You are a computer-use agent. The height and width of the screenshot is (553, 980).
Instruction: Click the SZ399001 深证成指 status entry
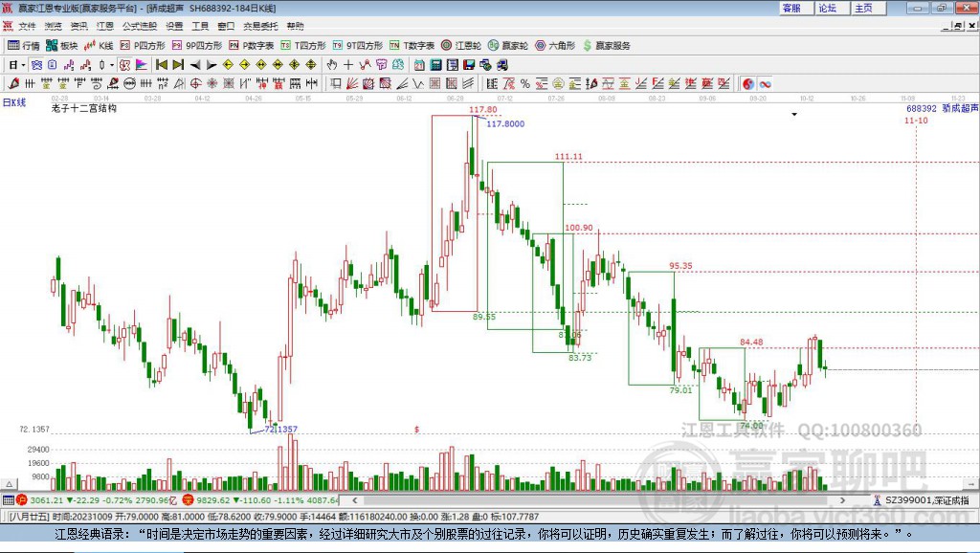922,500
